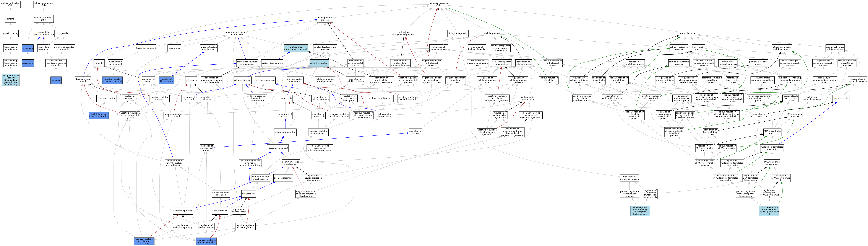Click the 'gene expression' node
Image resolution: width=868 pixels, height=246 pixels.
(x=841, y=98)
